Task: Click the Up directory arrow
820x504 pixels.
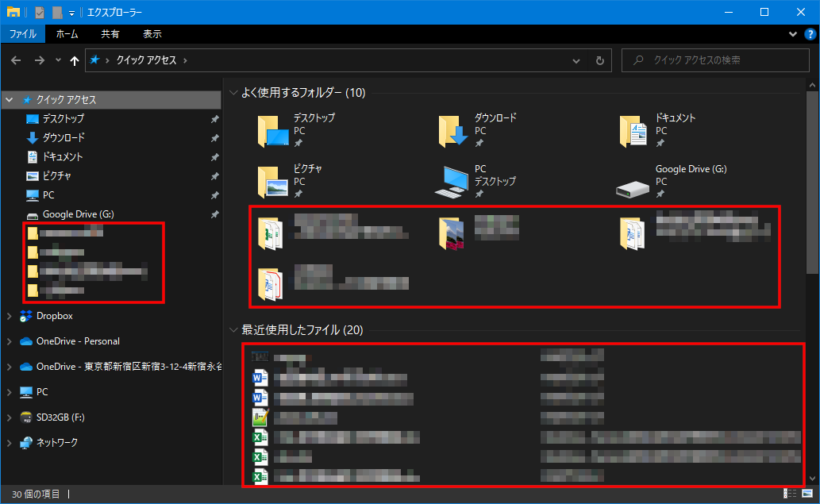Action: [75, 60]
